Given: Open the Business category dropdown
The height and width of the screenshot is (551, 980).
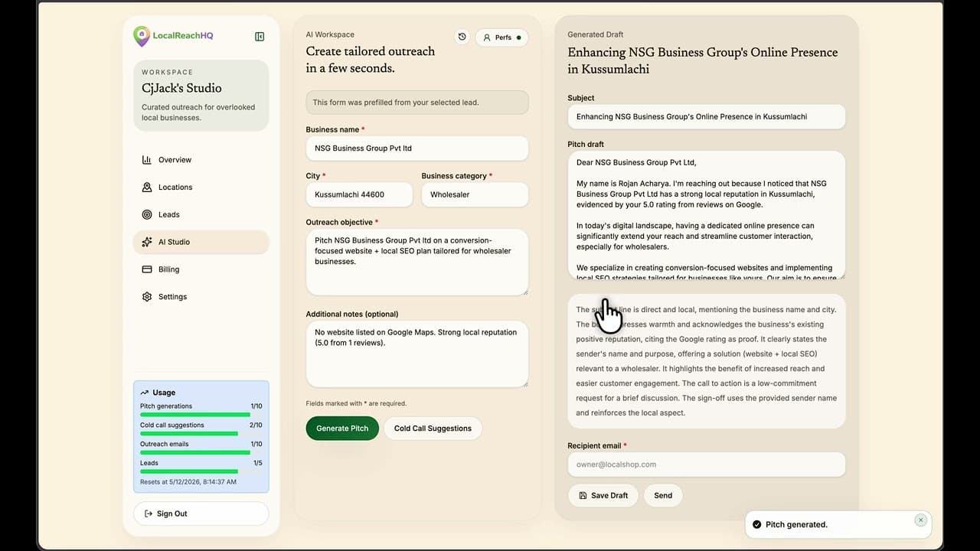Looking at the screenshot, I should [475, 194].
